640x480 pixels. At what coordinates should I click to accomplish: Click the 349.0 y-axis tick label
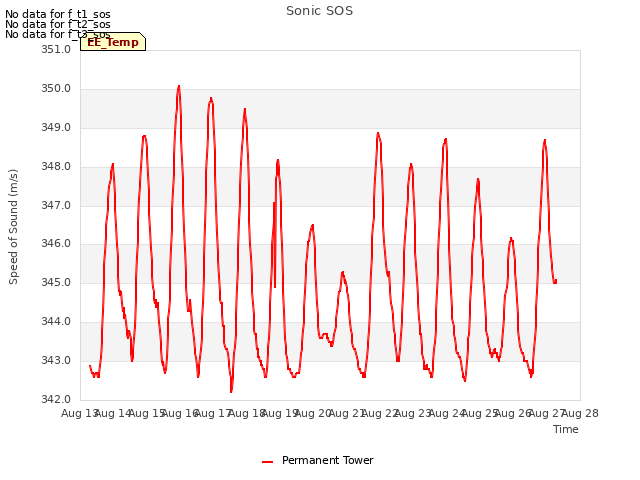tap(56, 127)
